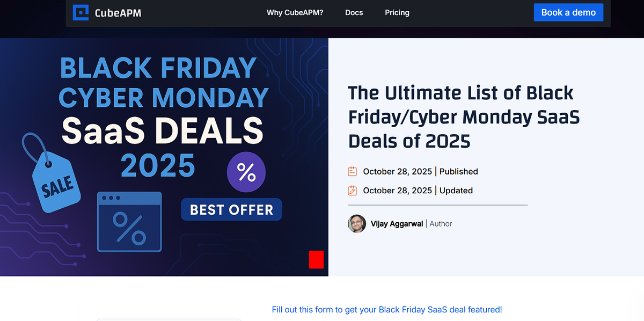
Task: Go to the Docs menu item
Action: (354, 12)
